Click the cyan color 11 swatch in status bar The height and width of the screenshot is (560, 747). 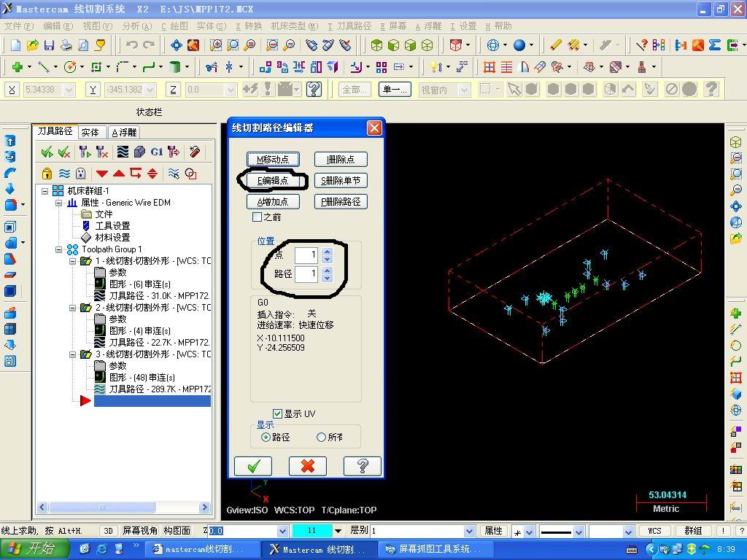click(311, 531)
